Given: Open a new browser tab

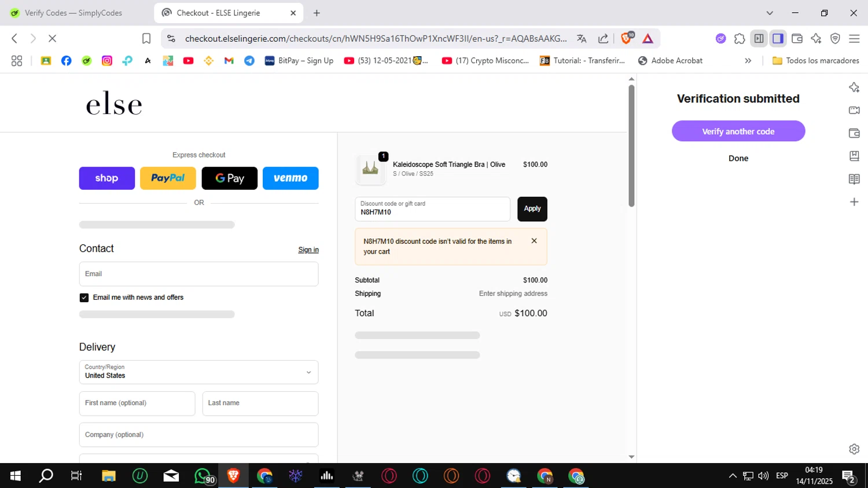Looking at the screenshot, I should [x=317, y=13].
